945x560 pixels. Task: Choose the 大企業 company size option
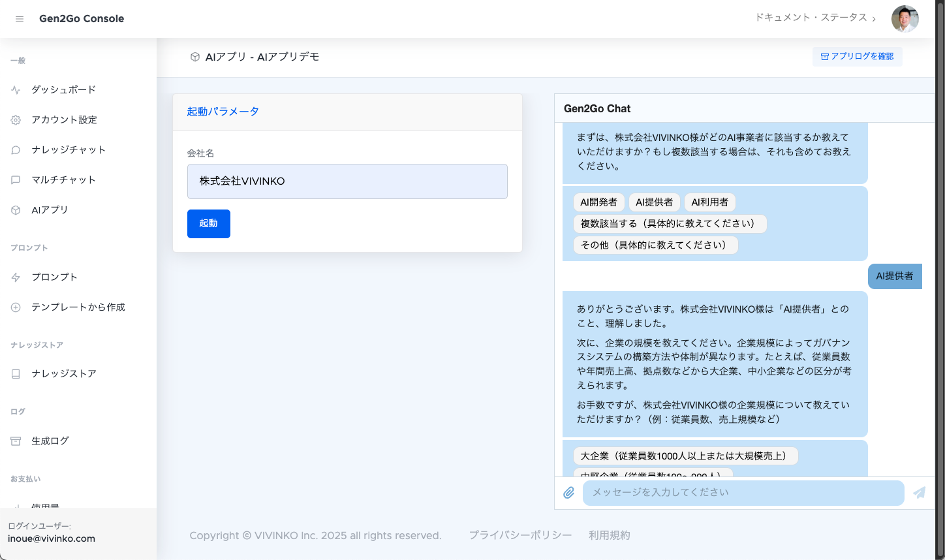click(685, 456)
